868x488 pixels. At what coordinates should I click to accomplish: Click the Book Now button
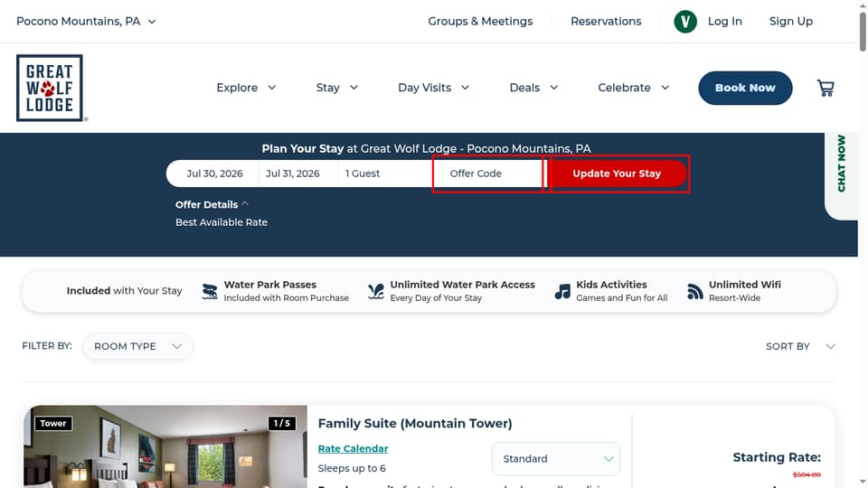click(x=745, y=88)
